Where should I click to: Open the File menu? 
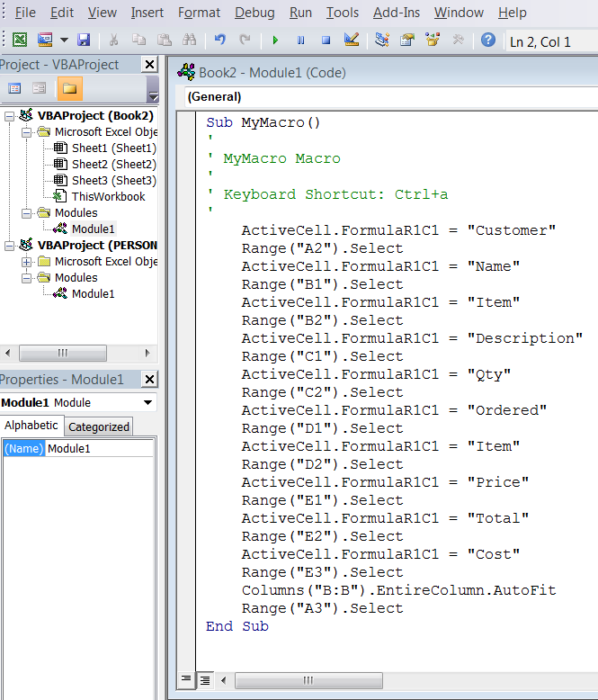coord(25,13)
